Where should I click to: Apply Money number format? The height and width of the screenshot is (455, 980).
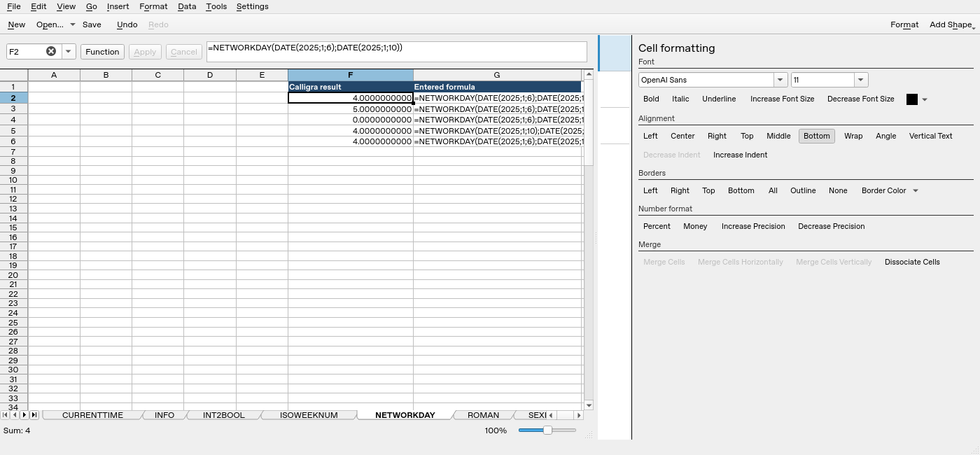pyautogui.click(x=695, y=226)
